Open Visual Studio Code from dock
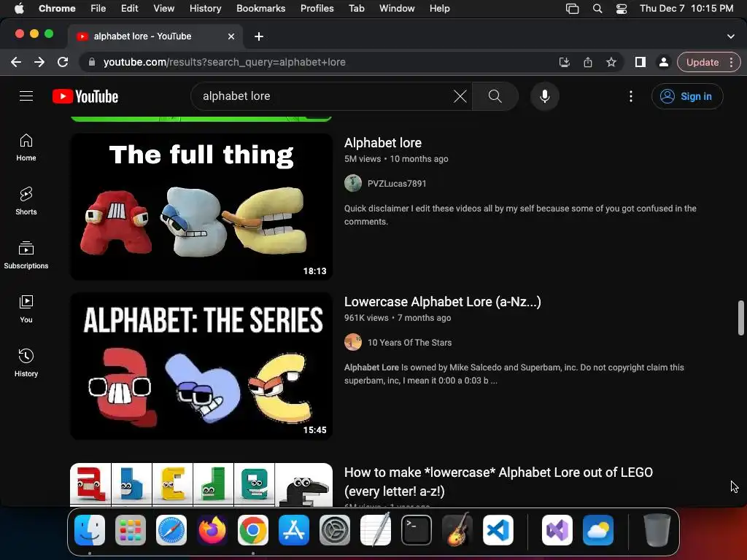Screen dimensions: 747x560 coord(498,530)
